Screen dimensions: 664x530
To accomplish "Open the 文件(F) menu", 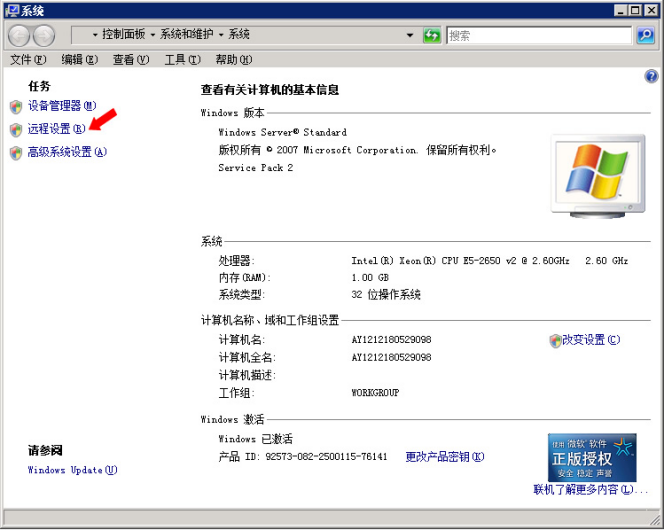I will (x=28, y=60).
